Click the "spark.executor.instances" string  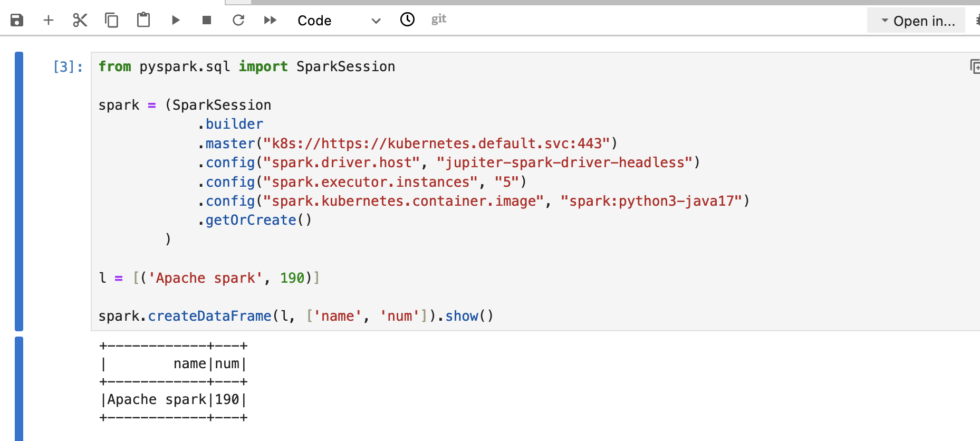tap(370, 182)
